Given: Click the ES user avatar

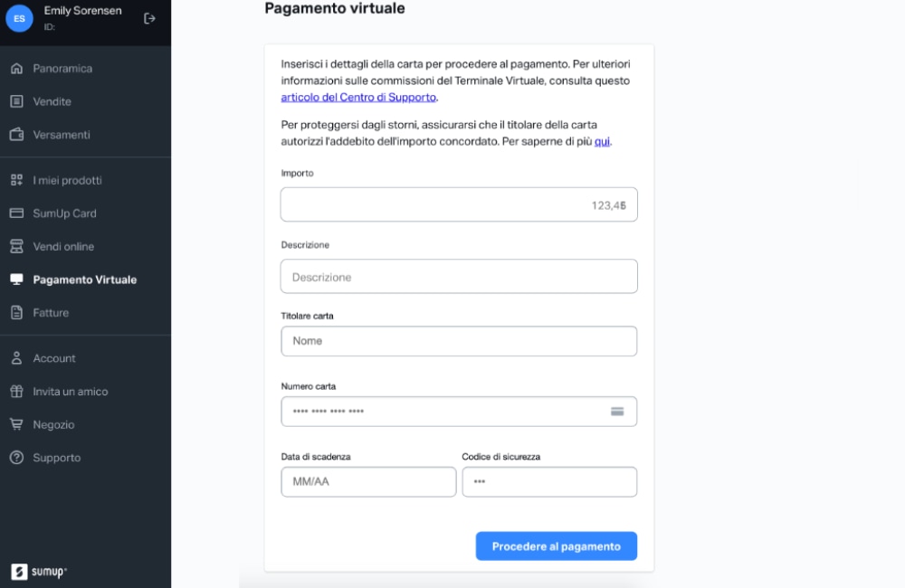Looking at the screenshot, I should (x=19, y=18).
